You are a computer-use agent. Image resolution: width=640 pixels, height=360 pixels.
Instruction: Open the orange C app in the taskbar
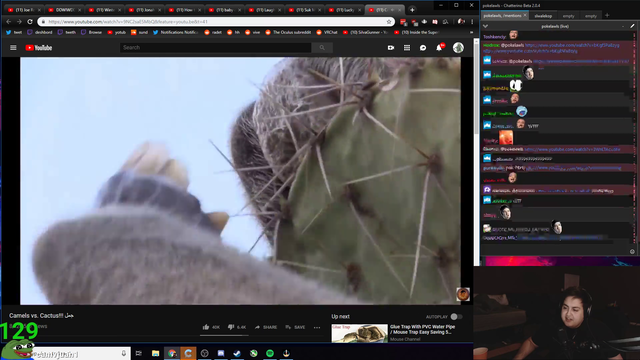click(x=188, y=353)
